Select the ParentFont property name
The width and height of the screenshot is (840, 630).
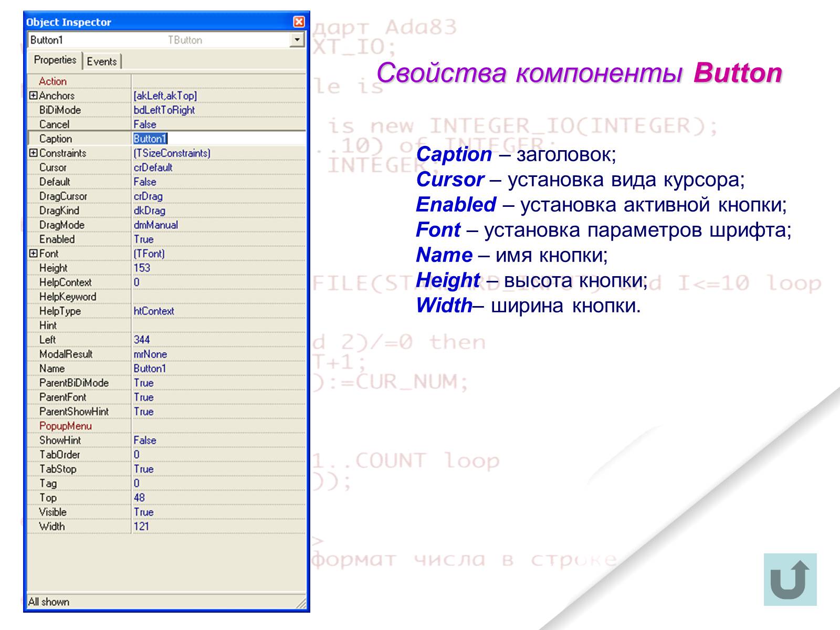63,397
